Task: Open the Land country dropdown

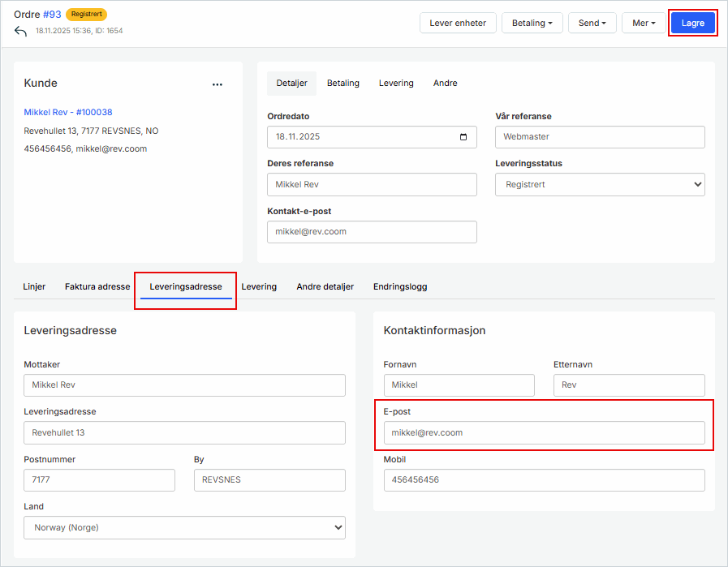Action: click(x=184, y=527)
